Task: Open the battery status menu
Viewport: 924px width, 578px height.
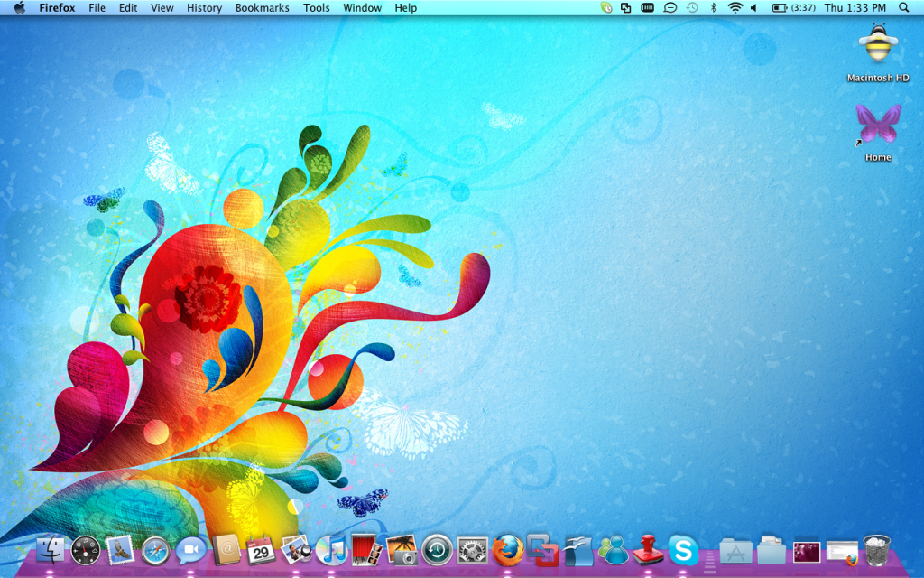Action: [794, 7]
